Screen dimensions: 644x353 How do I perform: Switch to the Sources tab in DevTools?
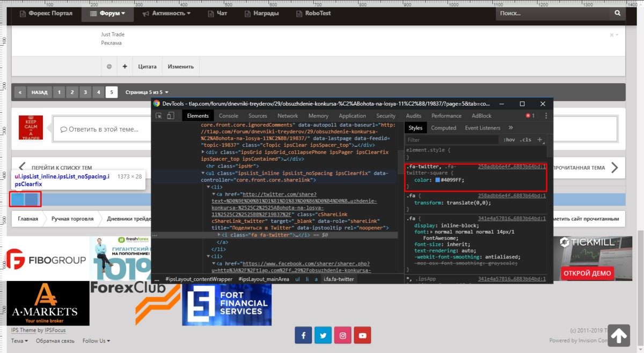(258, 116)
